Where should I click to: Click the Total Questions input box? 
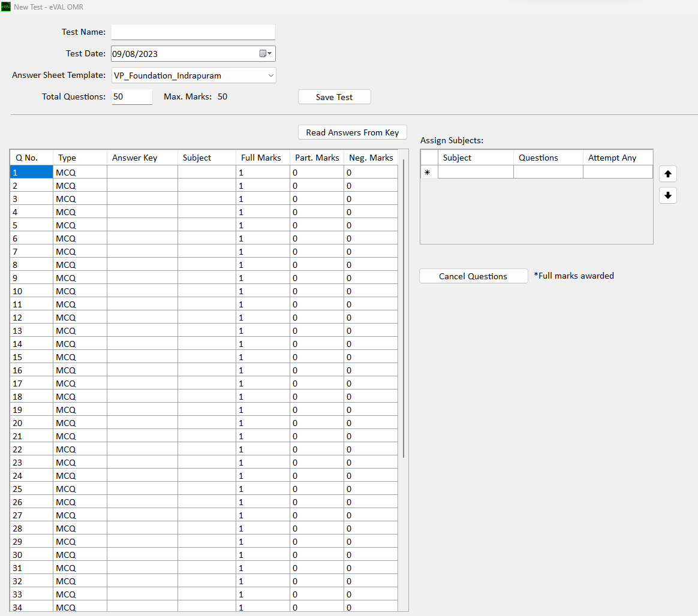click(132, 96)
